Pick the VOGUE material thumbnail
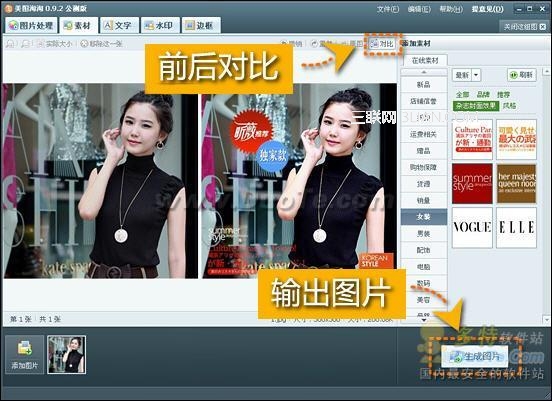Image resolution: width=552 pixels, height=401 pixels. point(472,227)
